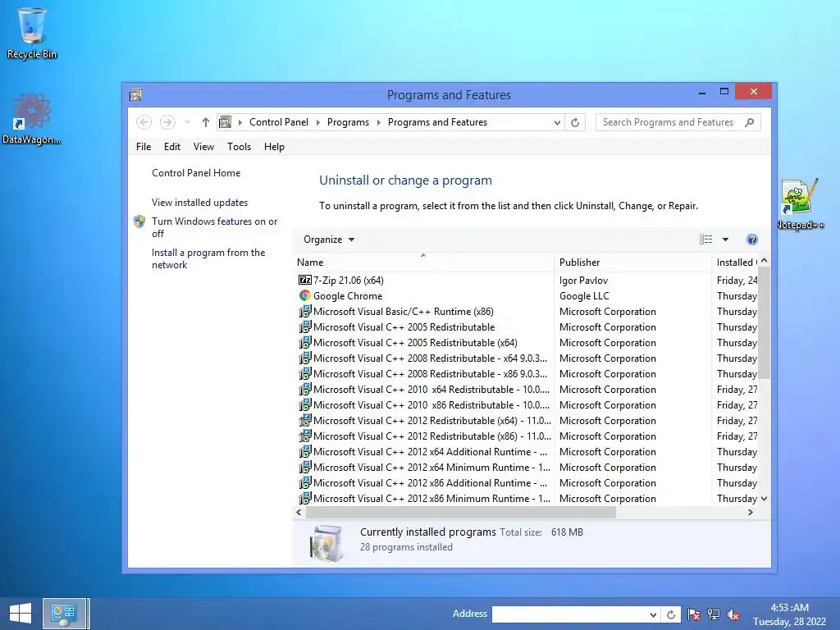Sort by the Installed On column header
This screenshot has width=840, height=630.
click(x=735, y=262)
